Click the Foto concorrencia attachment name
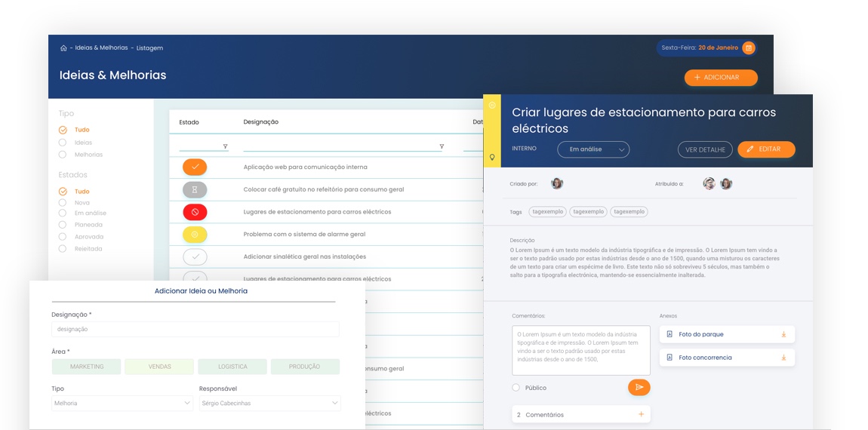The image size is (868, 430). click(x=705, y=358)
